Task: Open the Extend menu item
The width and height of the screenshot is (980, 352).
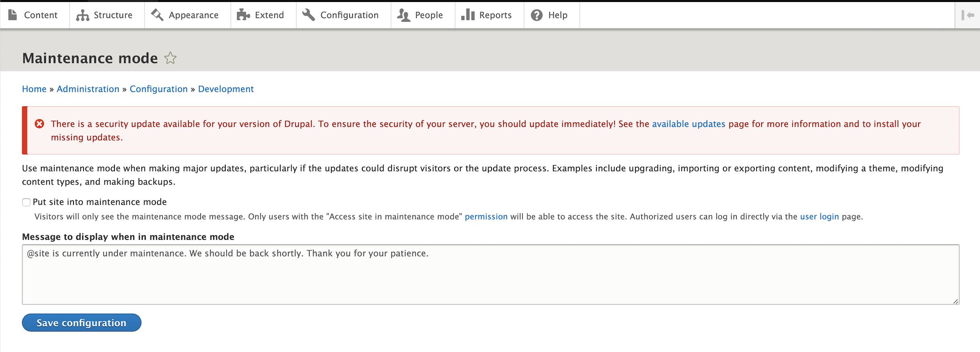Action: pos(269,15)
